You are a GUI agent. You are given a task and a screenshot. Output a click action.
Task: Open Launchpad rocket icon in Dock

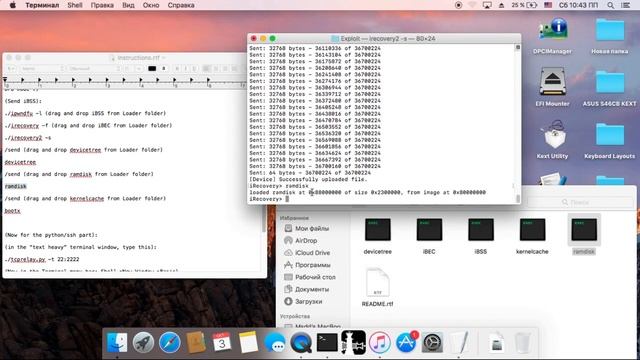(143, 342)
